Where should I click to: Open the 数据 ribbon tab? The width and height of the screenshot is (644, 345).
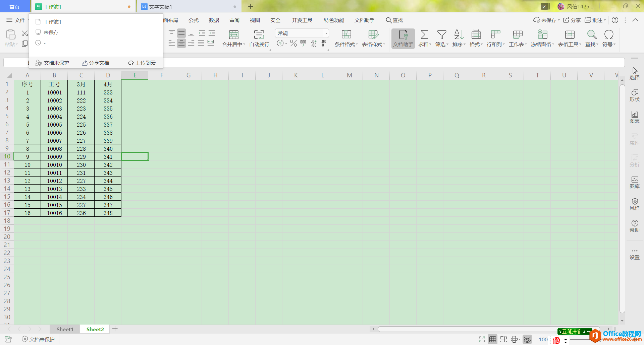coord(214,20)
